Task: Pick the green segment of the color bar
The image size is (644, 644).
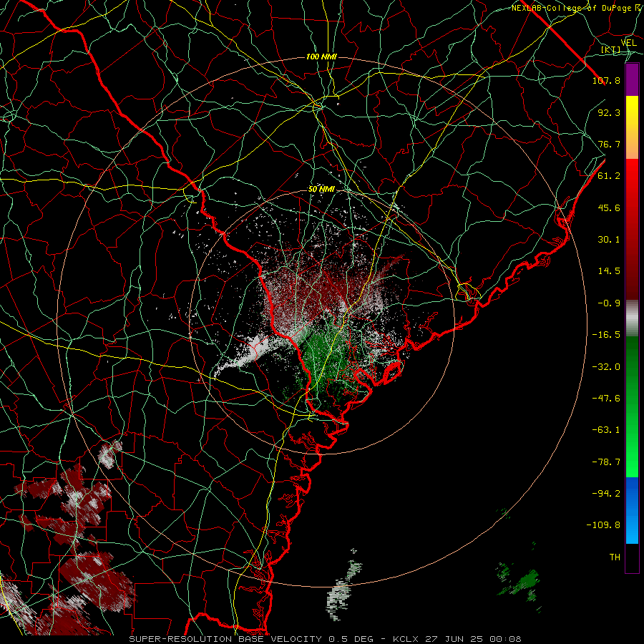Action: 632,406
